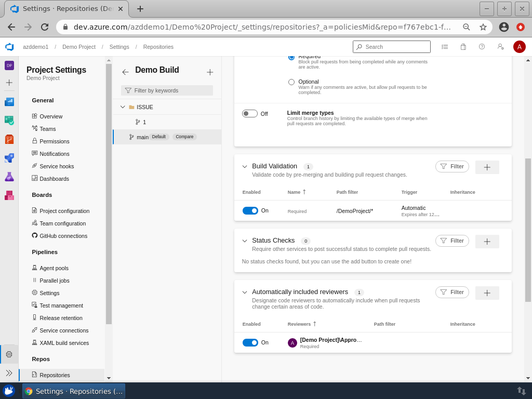Toggle automatically included reviewer On switch
Screen dimensions: 532x399
(250, 343)
